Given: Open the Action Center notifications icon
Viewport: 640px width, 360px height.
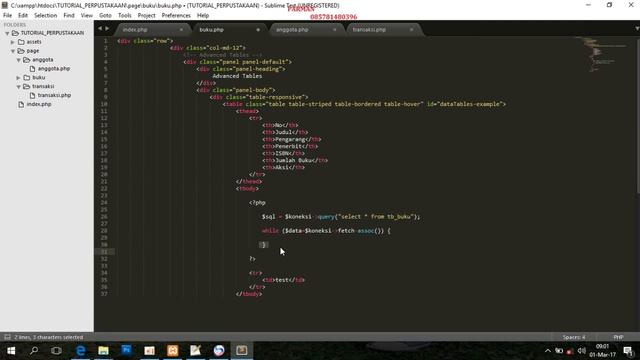Looking at the screenshot, I should (x=628, y=351).
